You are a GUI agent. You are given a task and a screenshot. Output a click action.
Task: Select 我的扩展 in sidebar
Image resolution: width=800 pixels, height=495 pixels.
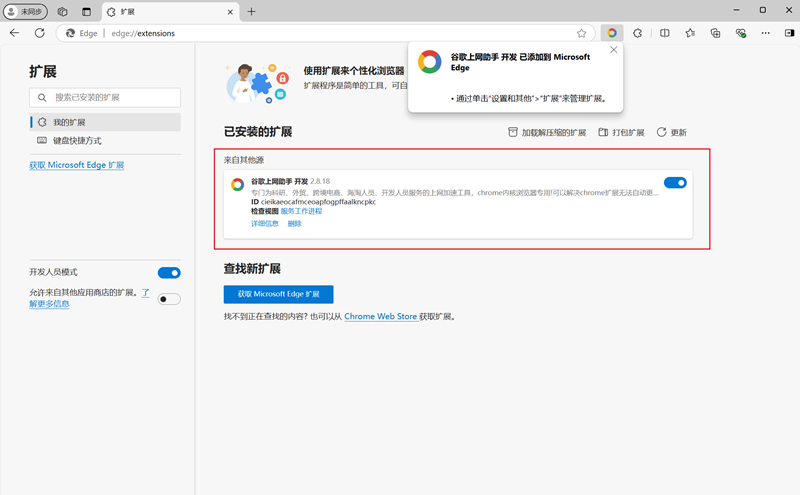pos(69,122)
